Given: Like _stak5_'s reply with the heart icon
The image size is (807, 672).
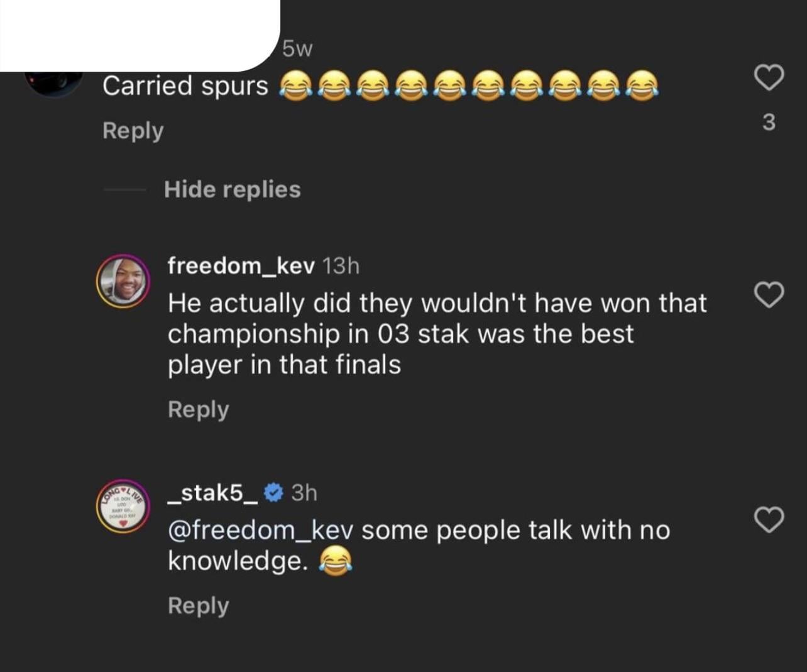Looking at the screenshot, I should [x=769, y=519].
